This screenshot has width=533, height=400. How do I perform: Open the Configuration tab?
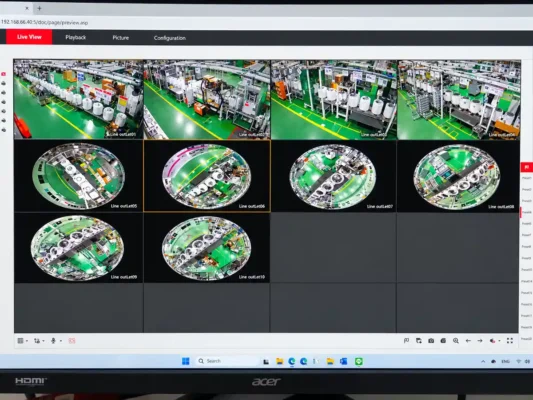pos(170,38)
